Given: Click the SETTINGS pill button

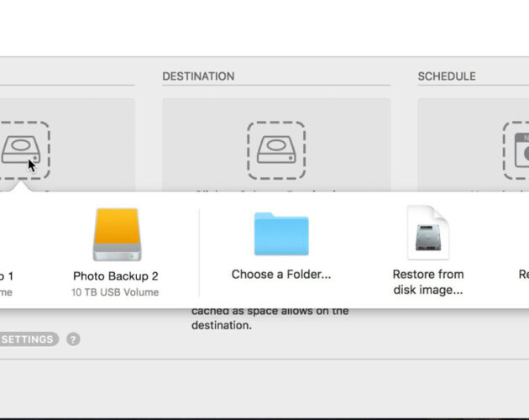Looking at the screenshot, I should (x=28, y=339).
